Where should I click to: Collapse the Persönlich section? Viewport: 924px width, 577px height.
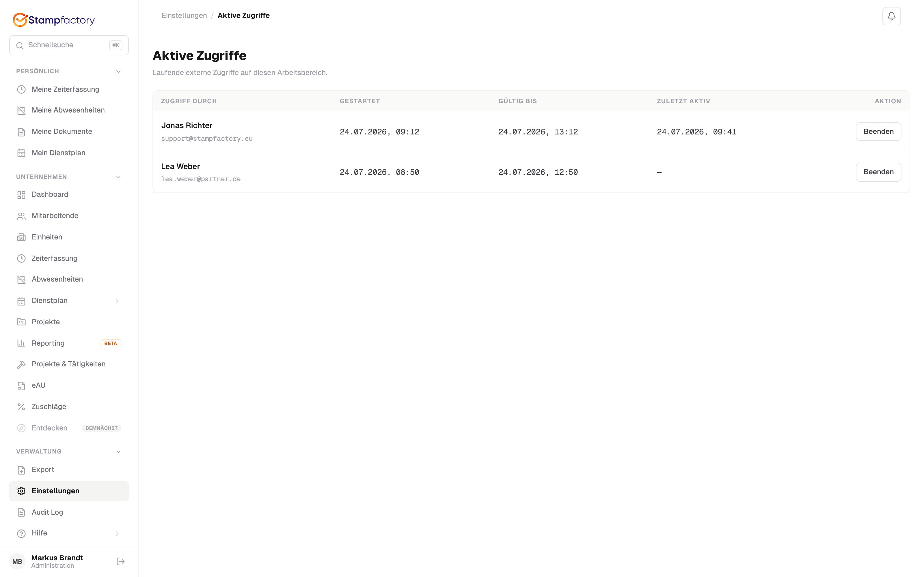pyautogui.click(x=118, y=71)
